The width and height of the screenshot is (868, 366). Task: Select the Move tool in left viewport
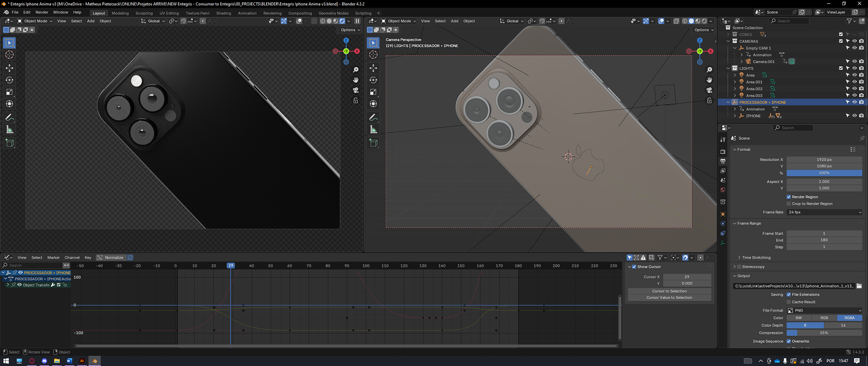[x=9, y=68]
